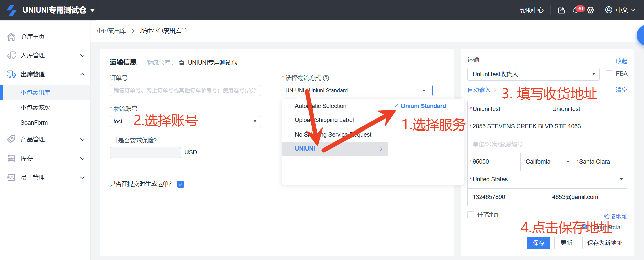This screenshot has width=644, height=260.
Task: Click the help question icon beside 选择物流方式
Action: coord(326,78)
